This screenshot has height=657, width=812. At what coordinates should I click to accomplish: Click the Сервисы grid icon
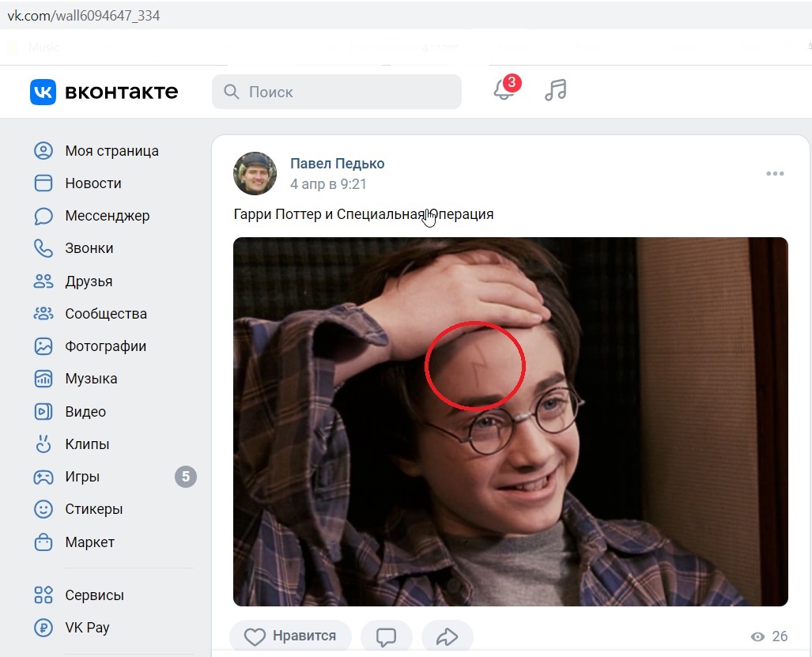point(43,595)
